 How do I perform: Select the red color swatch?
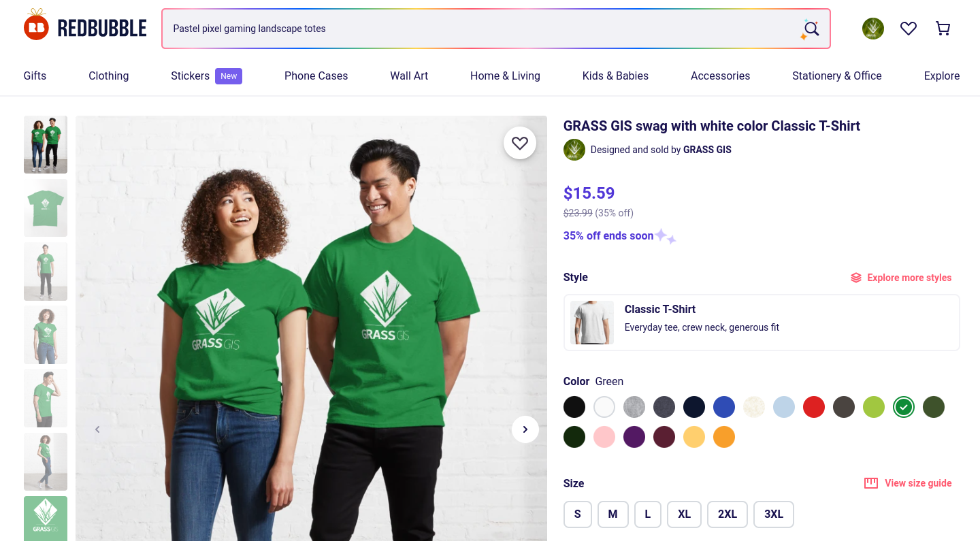(813, 407)
